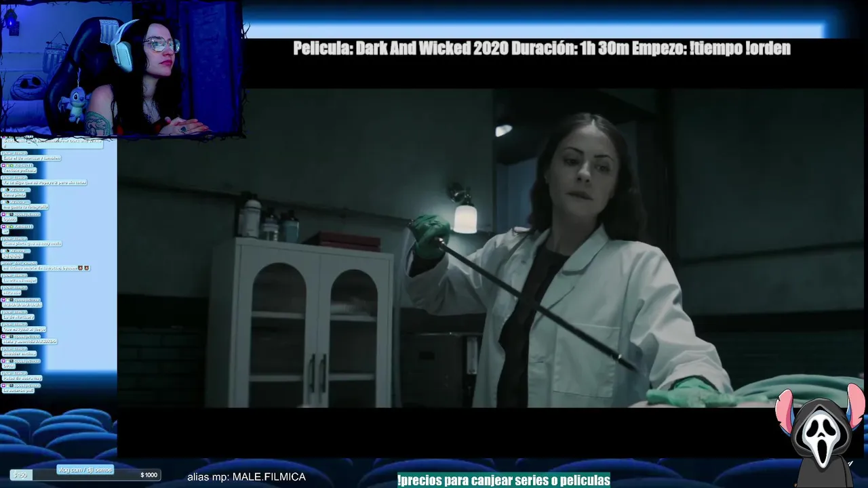This screenshot has width=868, height=488.
Task: Click the 'Que es igual al juego' chat message
Action: coord(24,329)
